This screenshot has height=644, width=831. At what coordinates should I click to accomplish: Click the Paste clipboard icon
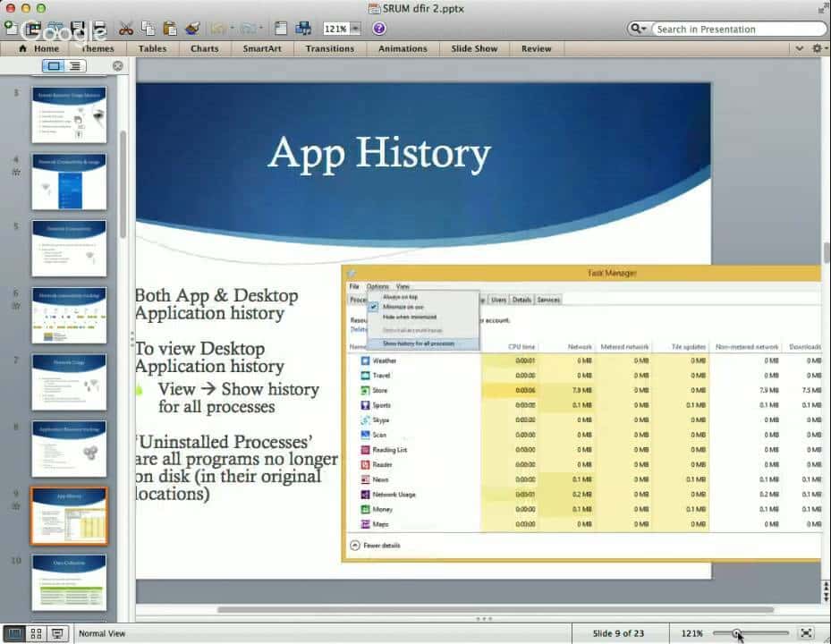pyautogui.click(x=170, y=29)
